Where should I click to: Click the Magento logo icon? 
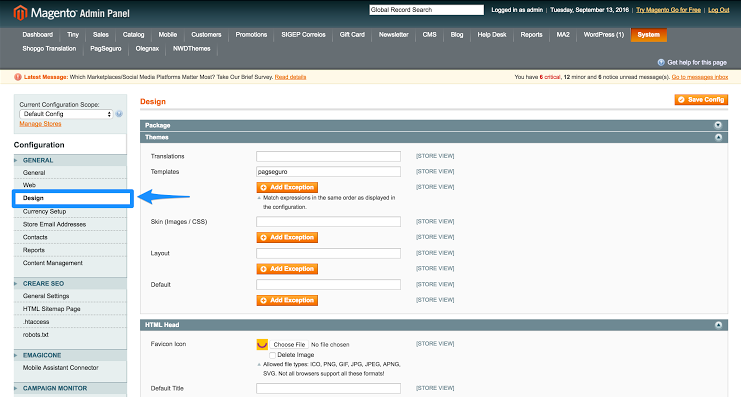pyautogui.click(x=20, y=13)
